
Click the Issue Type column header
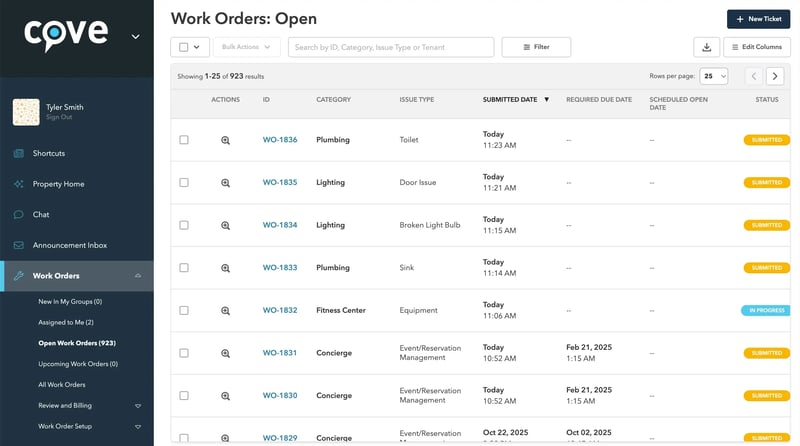[x=416, y=100]
